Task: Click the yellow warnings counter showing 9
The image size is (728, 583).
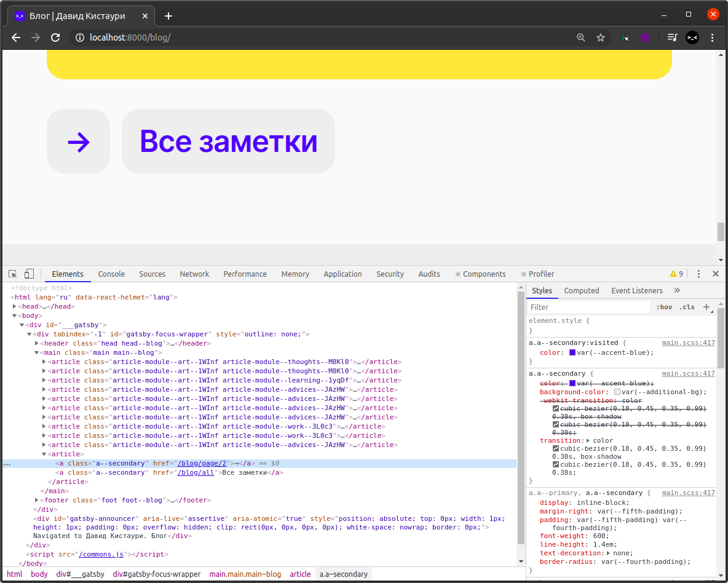Action: pos(676,273)
